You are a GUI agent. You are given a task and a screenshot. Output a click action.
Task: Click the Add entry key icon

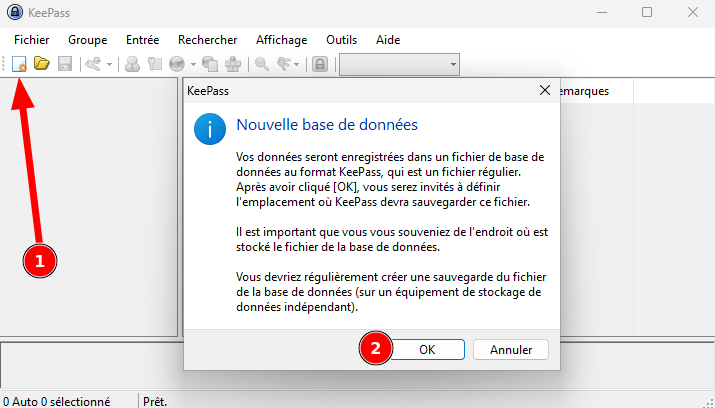point(92,64)
